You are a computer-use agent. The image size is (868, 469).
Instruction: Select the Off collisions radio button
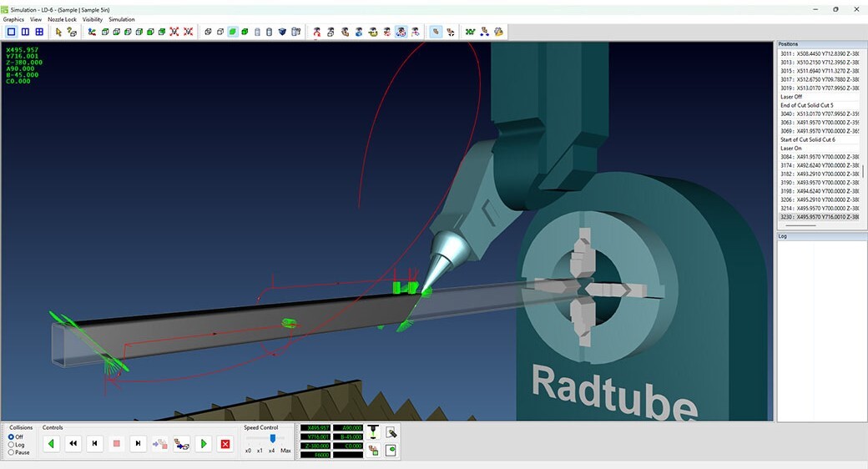tap(11, 436)
